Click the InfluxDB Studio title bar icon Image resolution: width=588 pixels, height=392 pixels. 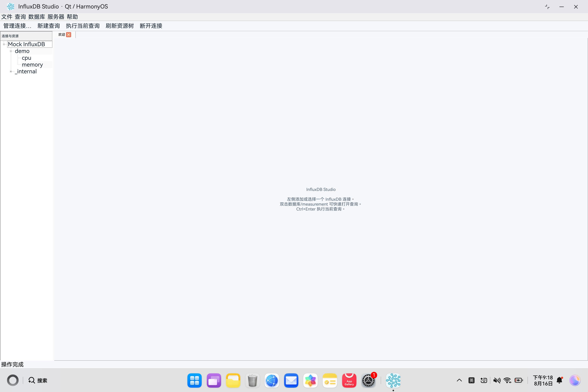(x=11, y=6)
